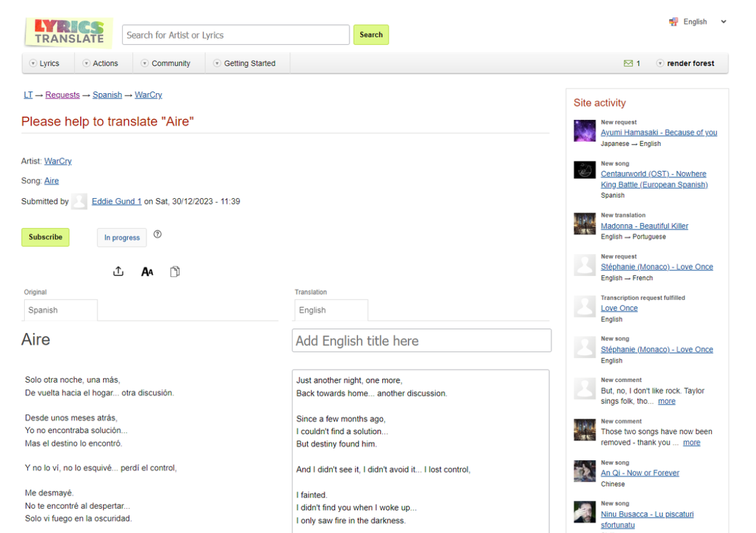Click the line 'Solo otra noche, una más,'
Viewport: 756px width, 533px height.
coord(73,380)
